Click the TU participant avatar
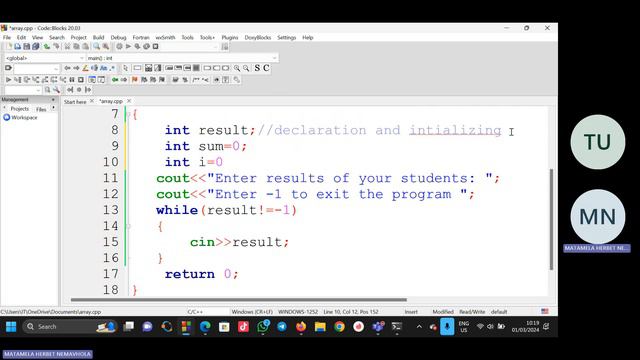Image resolution: width=640 pixels, height=360 pixels. pos(598,142)
